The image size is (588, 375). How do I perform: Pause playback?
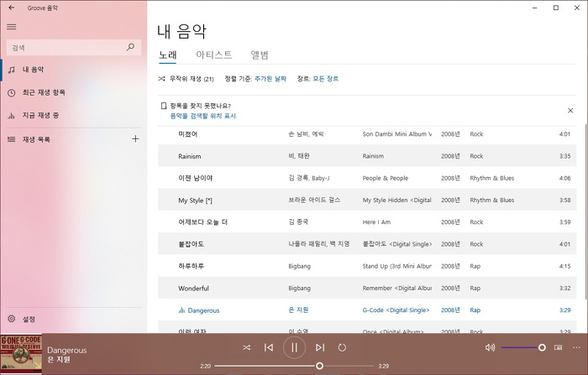point(294,347)
